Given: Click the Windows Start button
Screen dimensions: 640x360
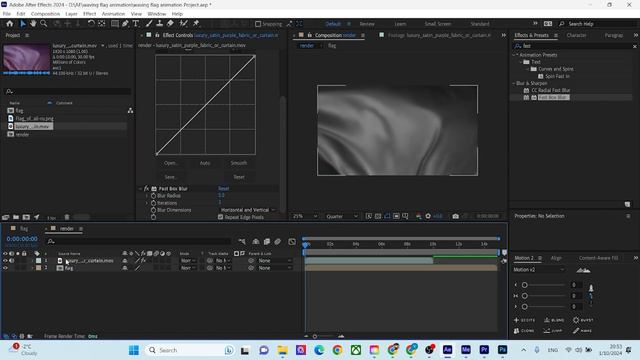Looking at the screenshot, I should (x=133, y=350).
